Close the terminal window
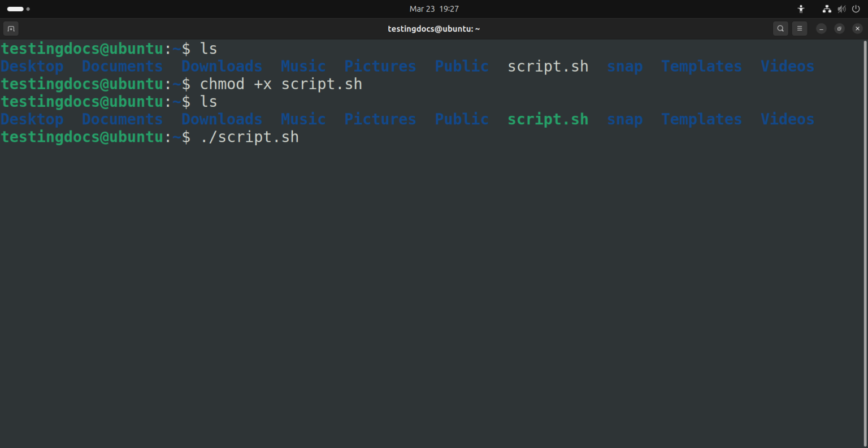This screenshot has height=448, width=868. point(857,29)
